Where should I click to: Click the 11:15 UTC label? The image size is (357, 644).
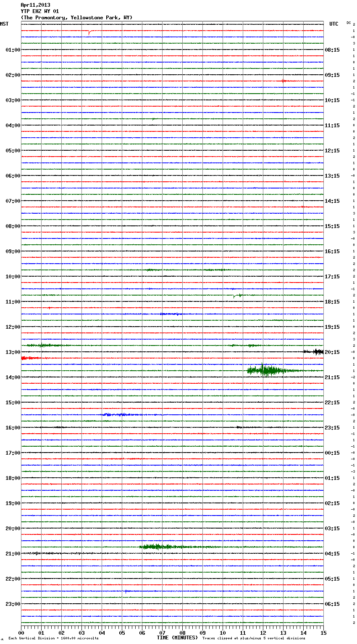click(332, 126)
